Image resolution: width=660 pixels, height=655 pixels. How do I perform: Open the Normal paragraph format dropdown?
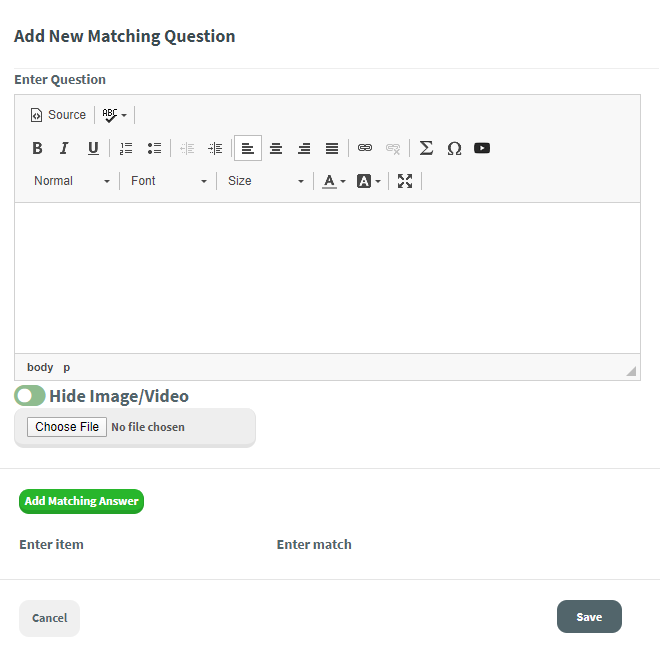point(71,181)
